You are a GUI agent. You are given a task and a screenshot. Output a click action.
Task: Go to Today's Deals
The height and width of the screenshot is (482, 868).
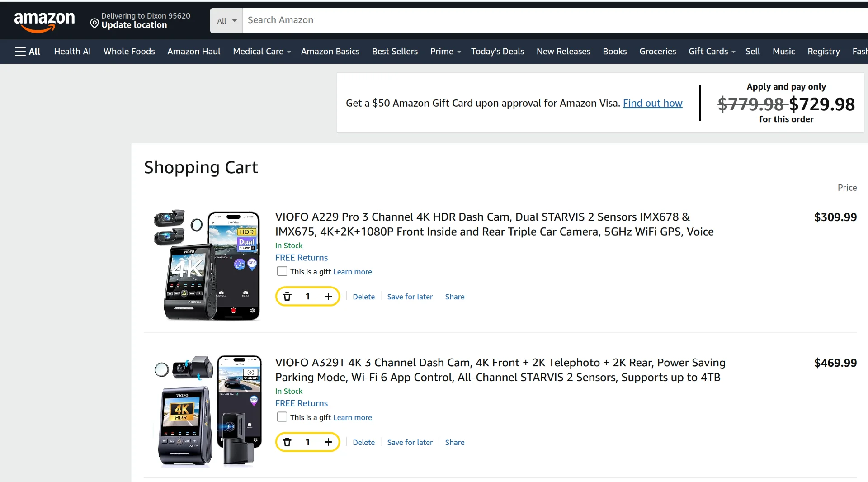497,52
